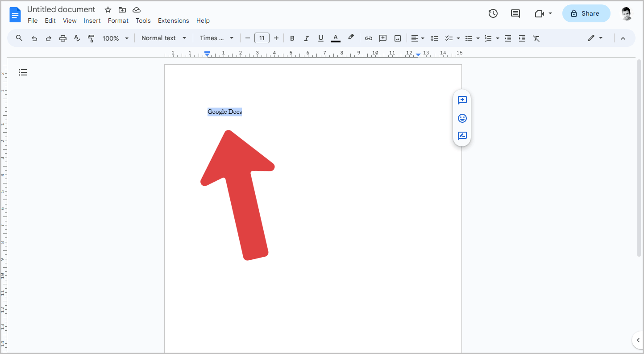Open zoom level dropdown
The width and height of the screenshot is (644, 354).
(116, 38)
